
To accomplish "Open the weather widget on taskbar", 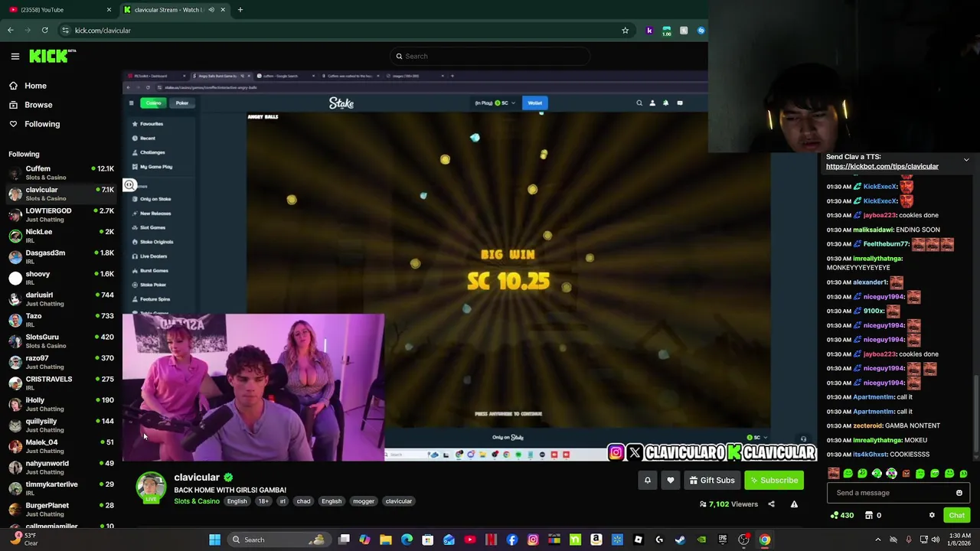I will click(x=23, y=539).
